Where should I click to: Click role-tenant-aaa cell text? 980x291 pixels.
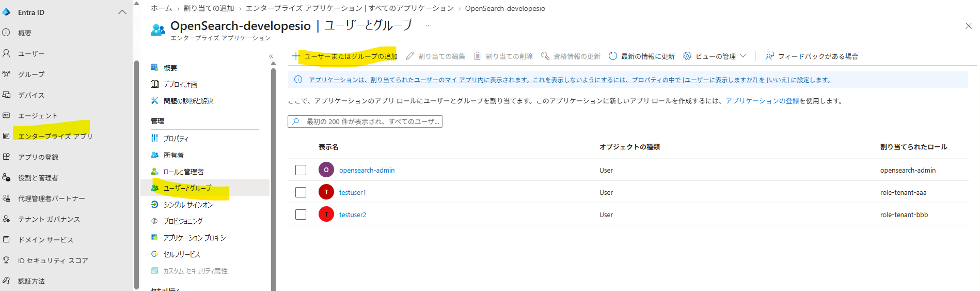903,192
